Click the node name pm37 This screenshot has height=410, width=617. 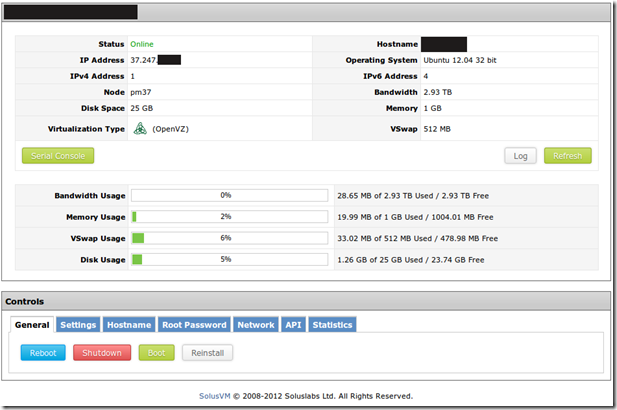click(x=140, y=92)
